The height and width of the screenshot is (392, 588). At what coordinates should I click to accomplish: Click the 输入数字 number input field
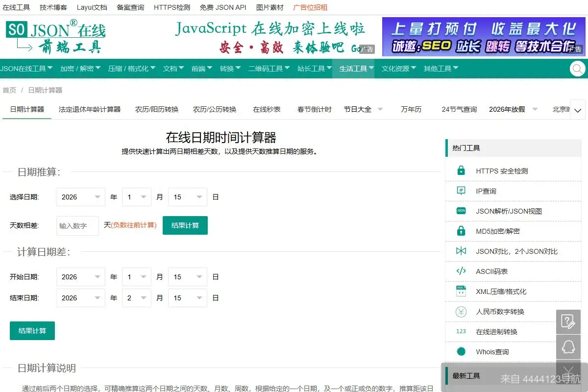pos(77,225)
